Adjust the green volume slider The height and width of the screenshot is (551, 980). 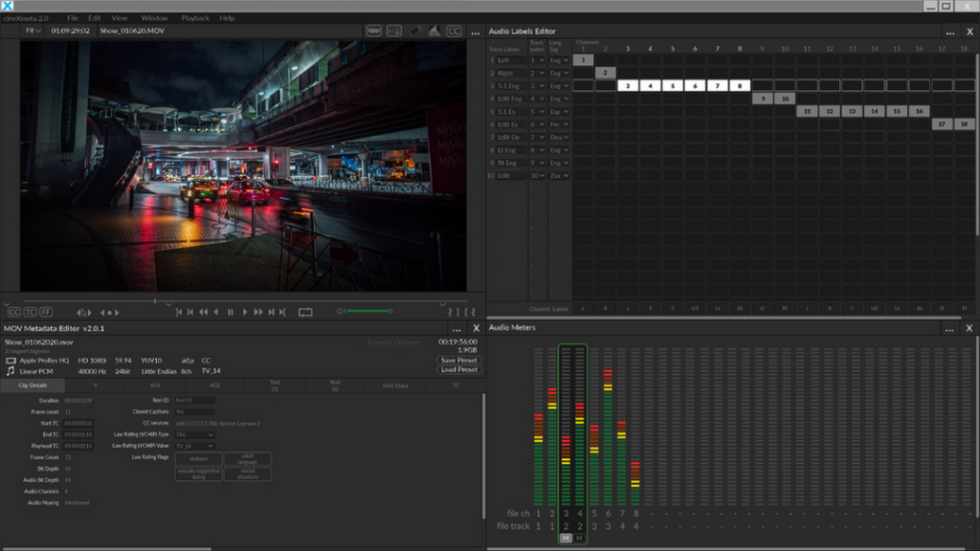pyautogui.click(x=369, y=311)
